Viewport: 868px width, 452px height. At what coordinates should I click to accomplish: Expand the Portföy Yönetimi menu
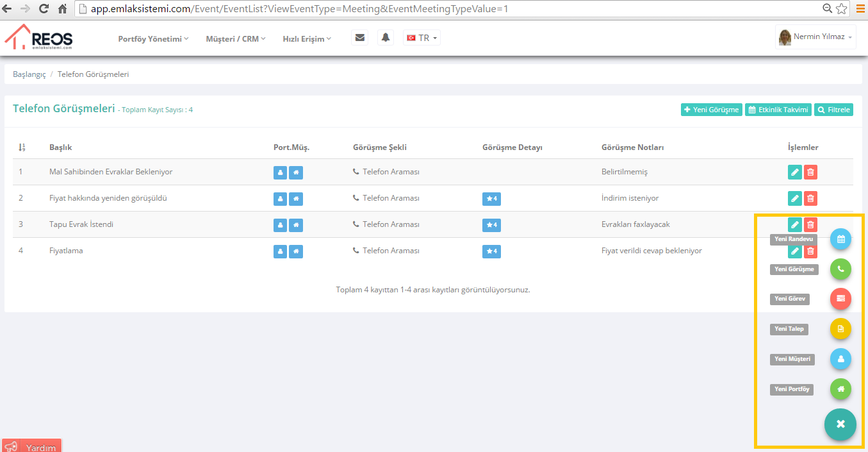pos(153,39)
